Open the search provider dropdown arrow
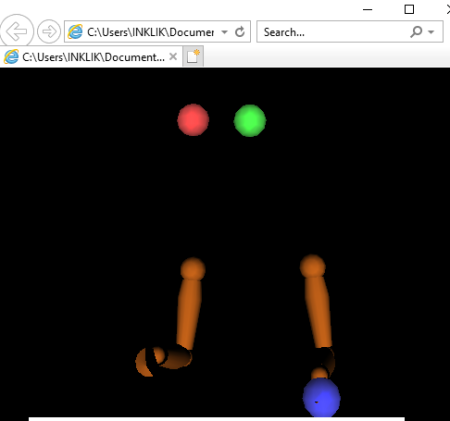The height and width of the screenshot is (421, 450). [431, 32]
